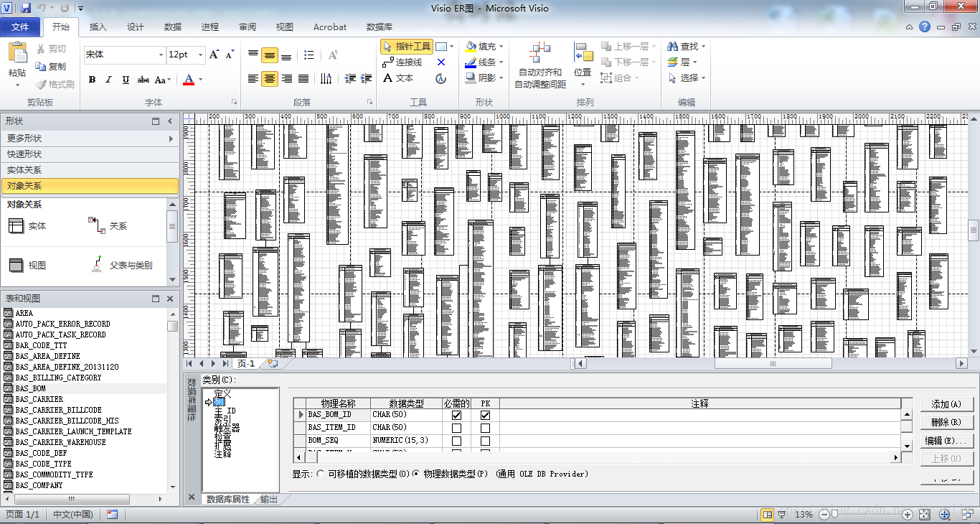
Task: Decrease paragraph indent
Action: coord(350,79)
